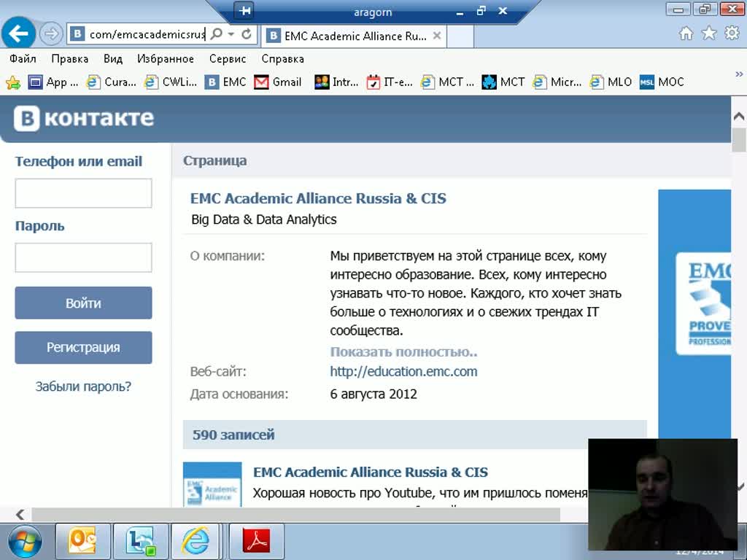
Task: Go to browser Home page icon
Action: pyautogui.click(x=686, y=34)
